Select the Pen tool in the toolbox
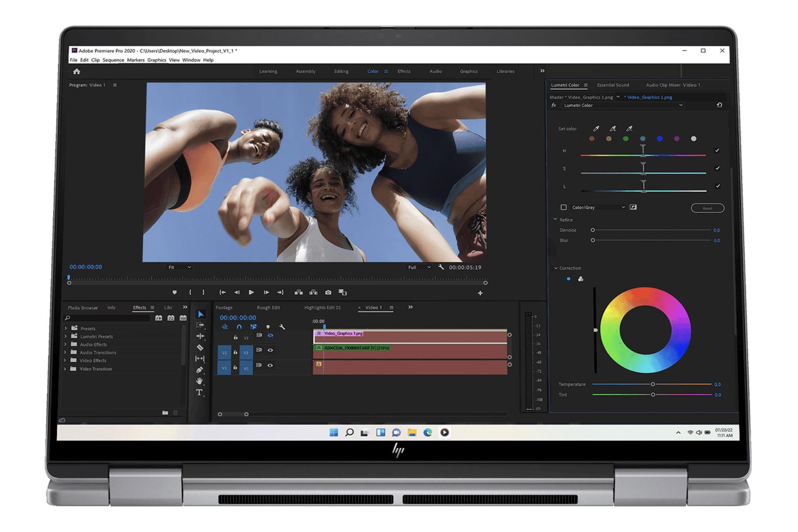Image resolution: width=798 pixels, height=532 pixels. tap(199, 370)
